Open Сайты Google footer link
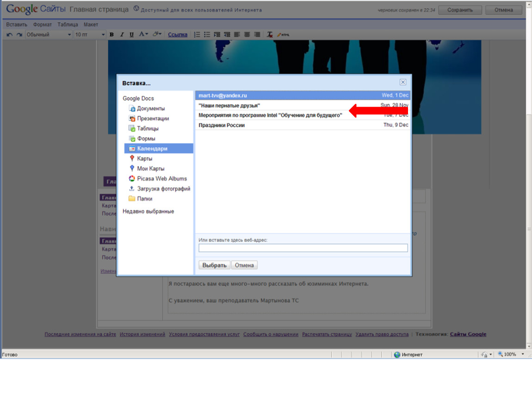The height and width of the screenshot is (400, 532). (468, 334)
